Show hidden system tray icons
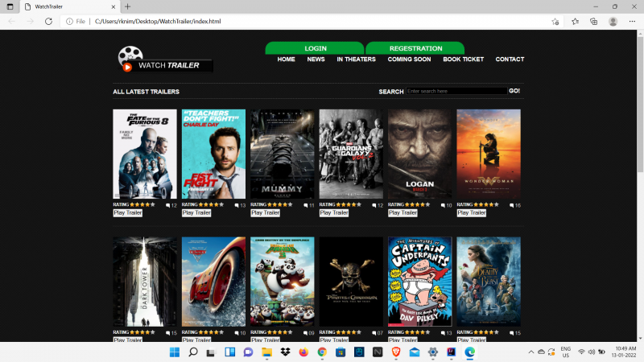 [531, 352]
